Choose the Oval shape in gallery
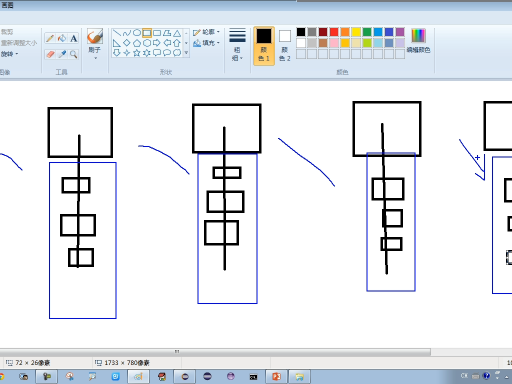Viewport: 512px width, 384px height. click(137, 33)
